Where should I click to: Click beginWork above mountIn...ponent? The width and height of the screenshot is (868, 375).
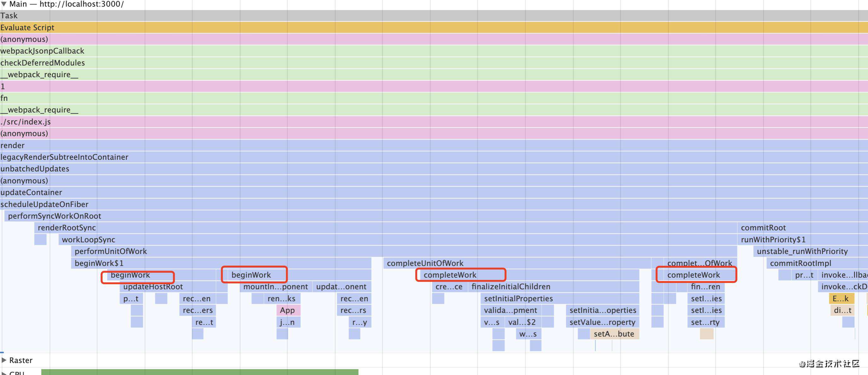click(300, 275)
